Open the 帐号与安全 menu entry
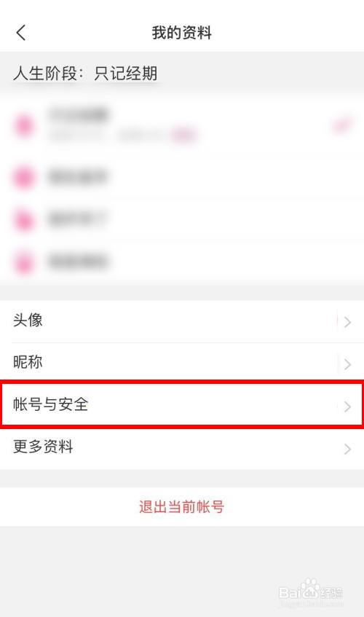Screen dimensions: 364x617 click(182, 404)
